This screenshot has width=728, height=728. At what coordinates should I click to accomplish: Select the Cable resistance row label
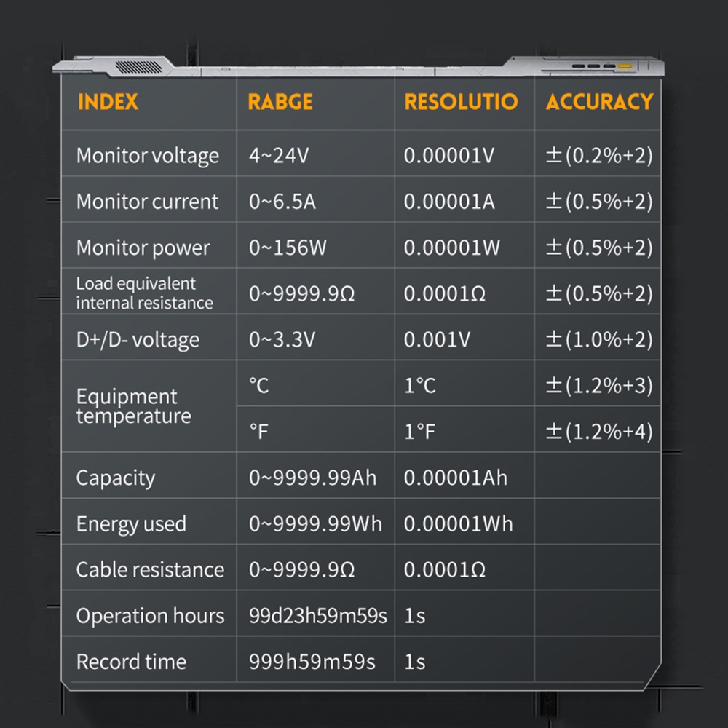point(150,569)
